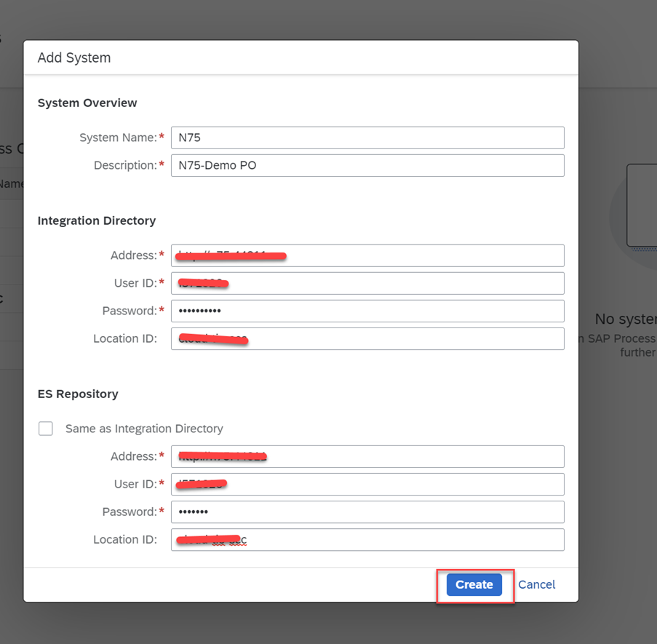Click the Integration Directory Address field

point(367,255)
